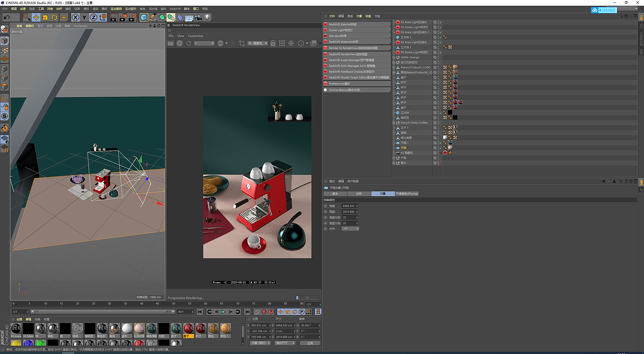Expand the French-Press-Coffee group
The image size is (644, 354).
point(394,123)
